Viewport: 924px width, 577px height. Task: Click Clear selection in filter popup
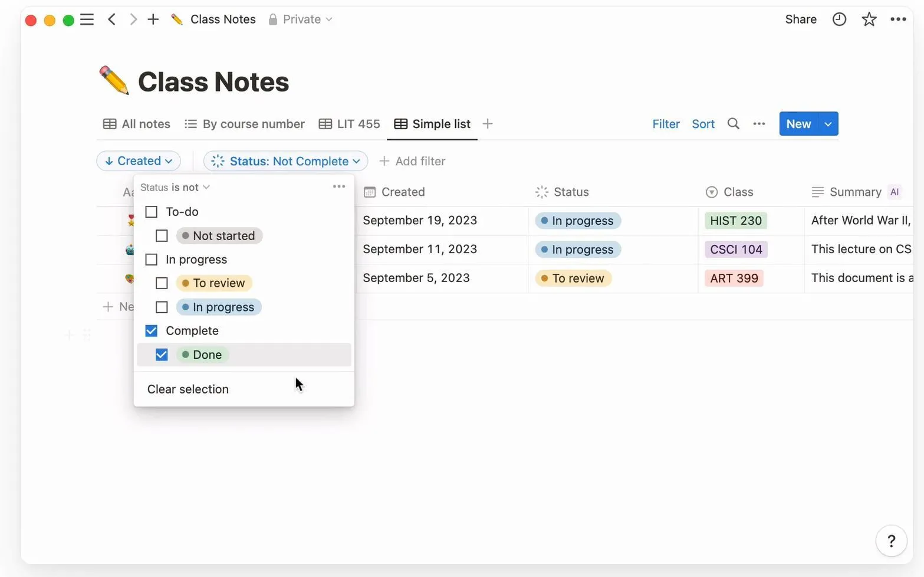(x=188, y=389)
